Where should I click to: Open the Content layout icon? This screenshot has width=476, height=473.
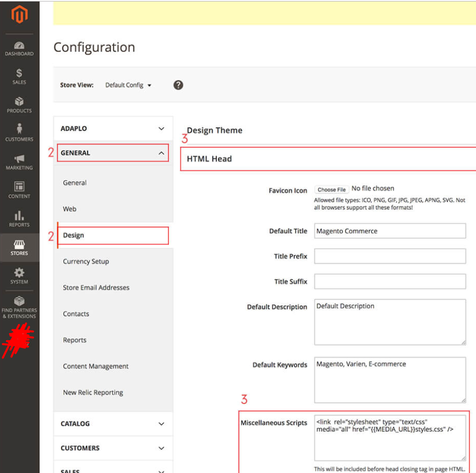pos(19,186)
